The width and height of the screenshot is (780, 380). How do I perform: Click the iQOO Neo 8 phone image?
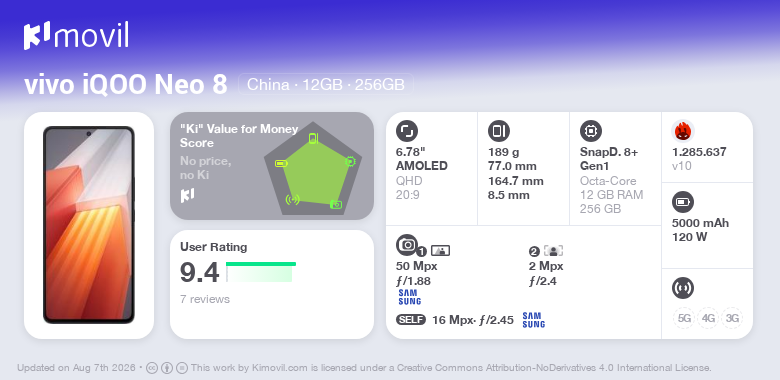[x=89, y=225]
